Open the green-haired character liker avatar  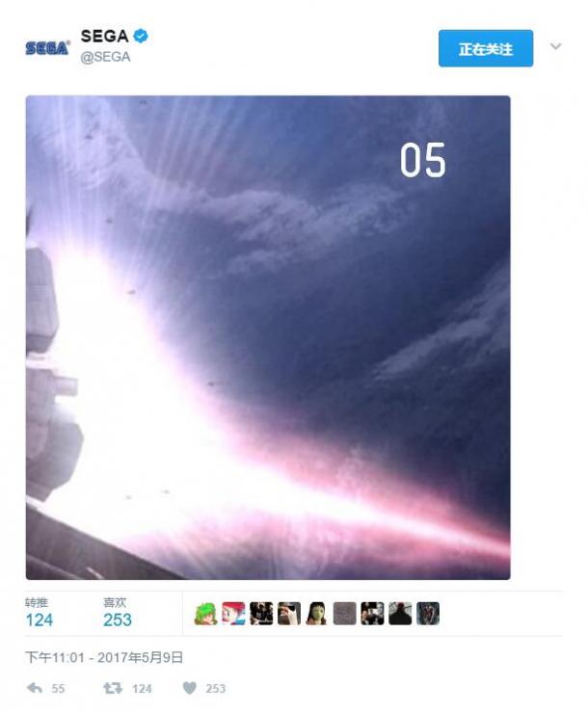(205, 614)
